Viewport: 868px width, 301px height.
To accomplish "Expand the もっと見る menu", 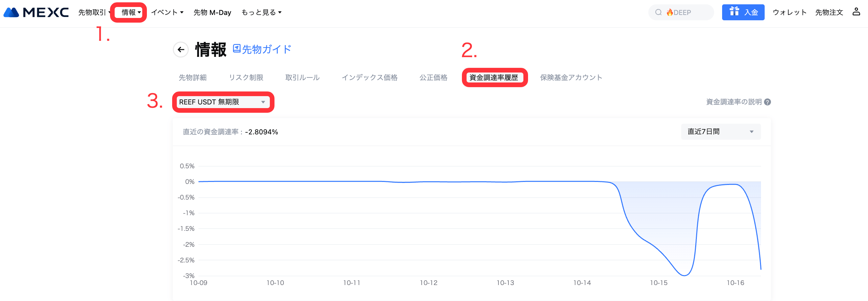I will click(261, 12).
